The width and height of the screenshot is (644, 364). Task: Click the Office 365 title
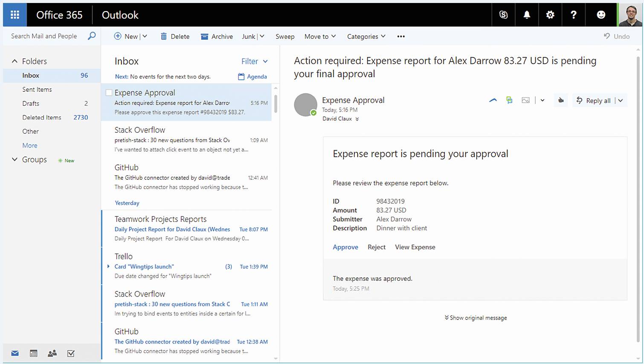[x=59, y=15]
